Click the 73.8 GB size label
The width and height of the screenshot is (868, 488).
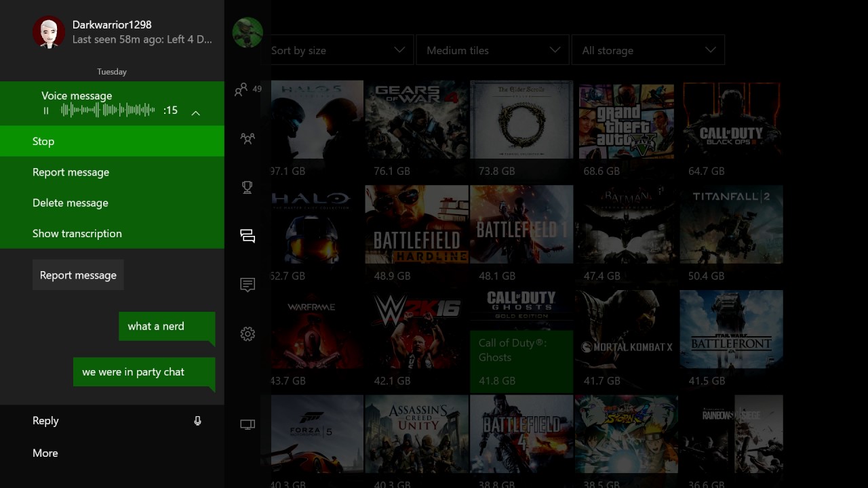pos(497,171)
